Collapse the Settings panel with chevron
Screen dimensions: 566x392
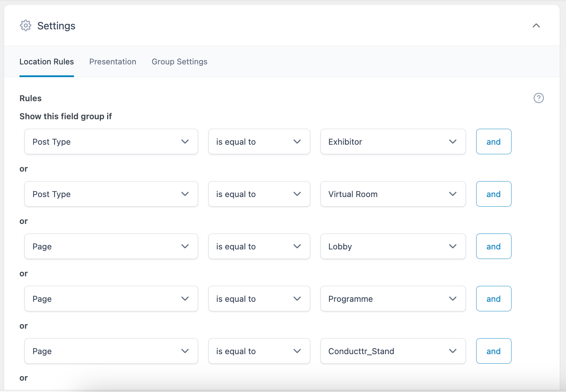[x=536, y=25]
